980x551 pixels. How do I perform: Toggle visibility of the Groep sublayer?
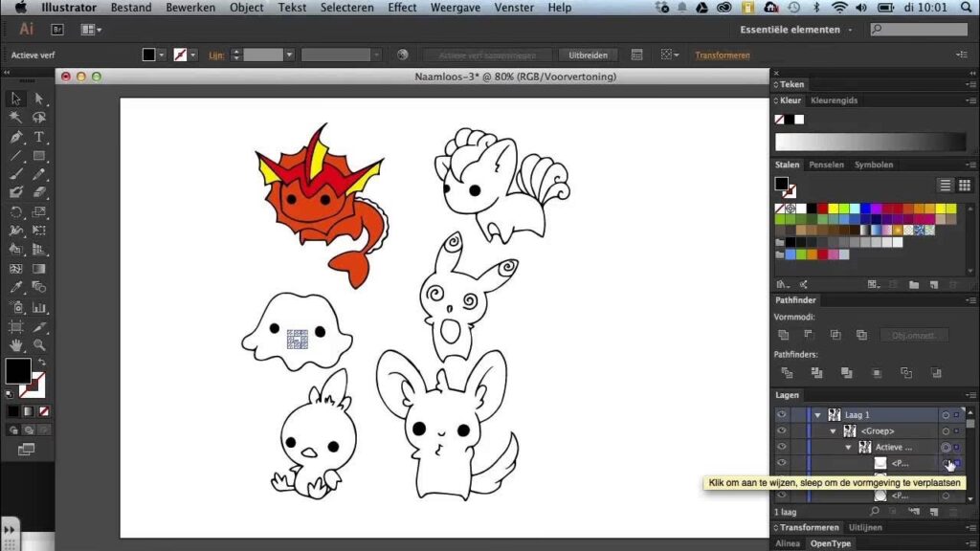782,430
